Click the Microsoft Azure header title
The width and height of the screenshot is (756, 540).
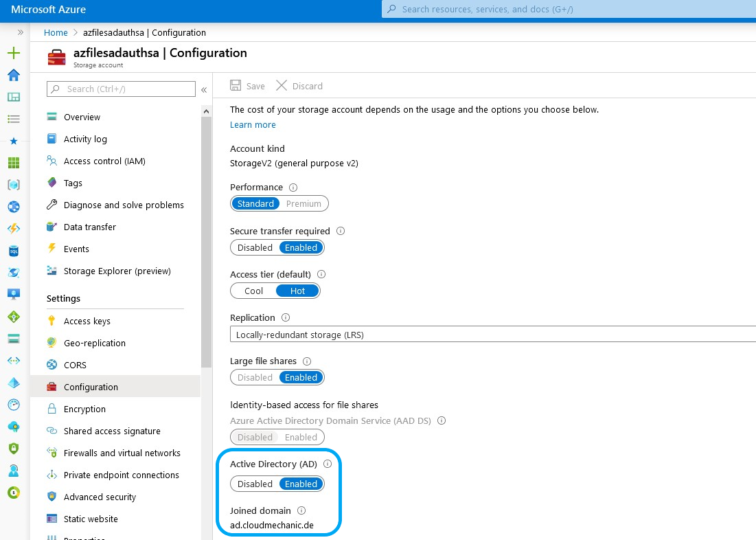pos(48,9)
